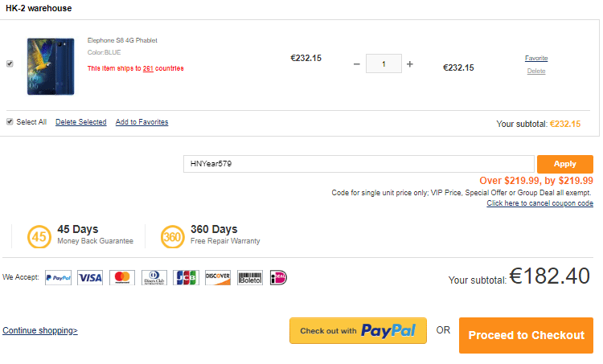Click the JCB card icon
The height and width of the screenshot is (364, 603).
click(186, 277)
